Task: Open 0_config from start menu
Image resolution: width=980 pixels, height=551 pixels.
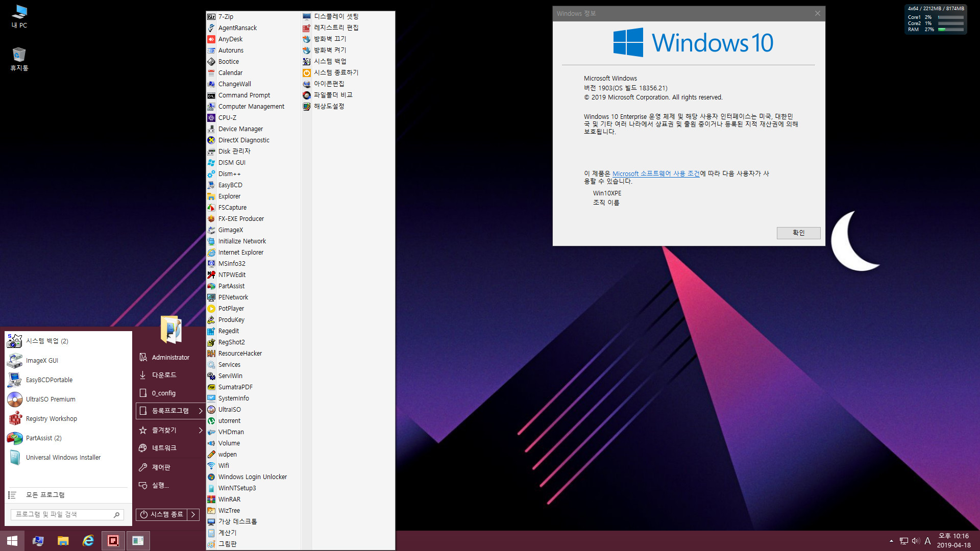Action: coord(163,393)
